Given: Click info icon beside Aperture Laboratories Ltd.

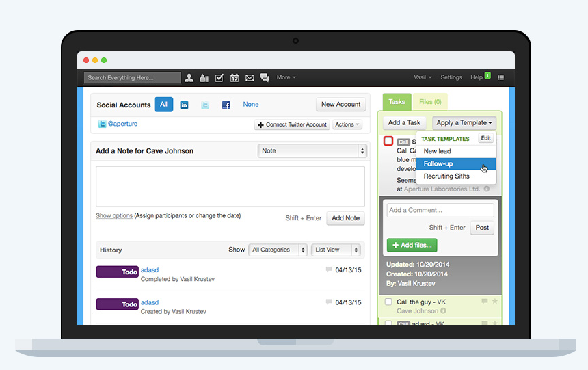Looking at the screenshot, I should click(487, 189).
